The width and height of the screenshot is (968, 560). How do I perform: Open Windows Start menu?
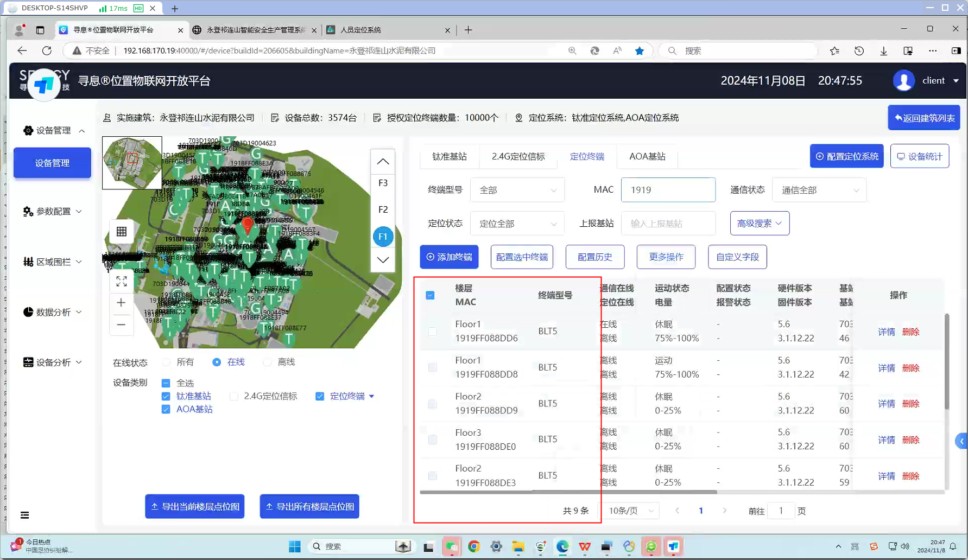coord(295,546)
